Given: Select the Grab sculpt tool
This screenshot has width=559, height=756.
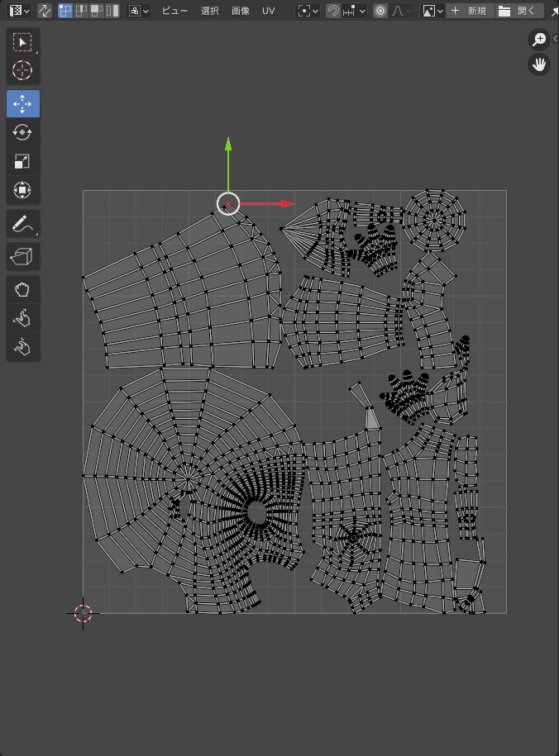Looking at the screenshot, I should click(x=22, y=290).
